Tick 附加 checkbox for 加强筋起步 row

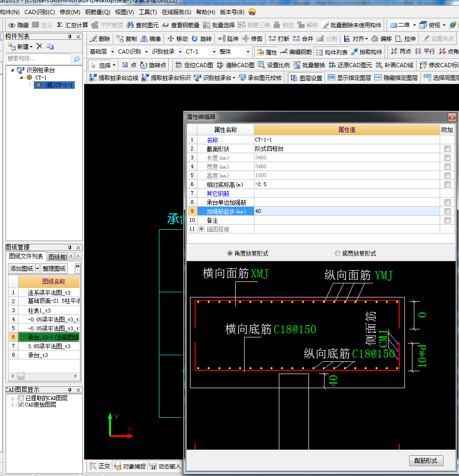(447, 211)
